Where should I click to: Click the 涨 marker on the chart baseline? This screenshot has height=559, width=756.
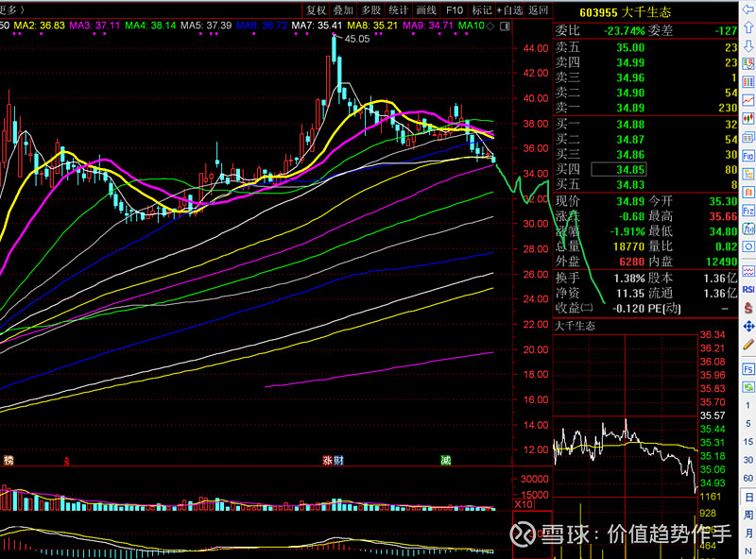coord(327,460)
